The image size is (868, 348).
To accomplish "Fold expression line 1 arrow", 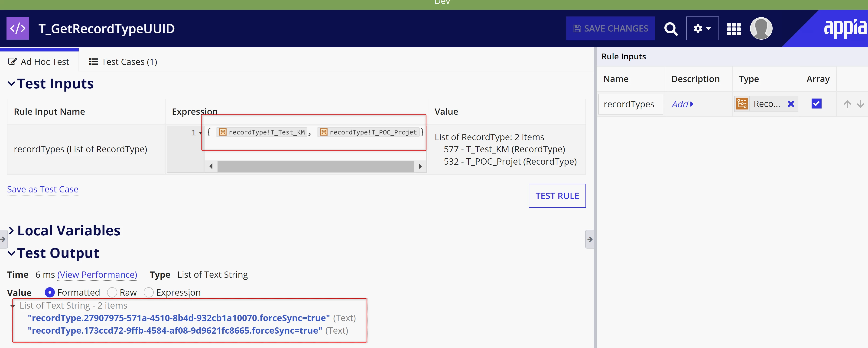I will 201,133.
